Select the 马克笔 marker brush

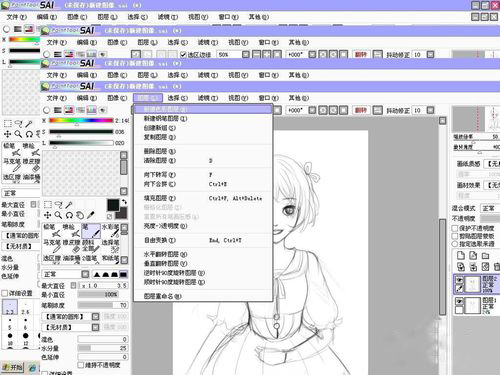click(x=51, y=246)
